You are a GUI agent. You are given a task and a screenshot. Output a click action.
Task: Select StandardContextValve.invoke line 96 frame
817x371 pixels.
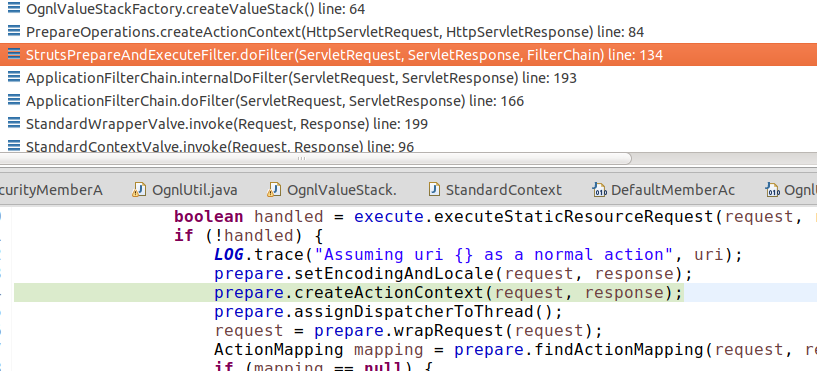(220, 146)
